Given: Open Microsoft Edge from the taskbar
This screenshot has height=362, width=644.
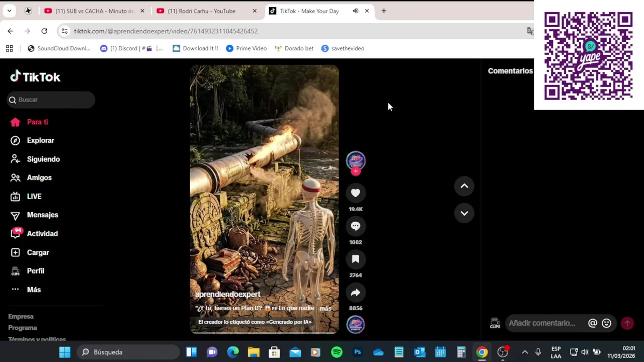Looking at the screenshot, I should tap(232, 352).
